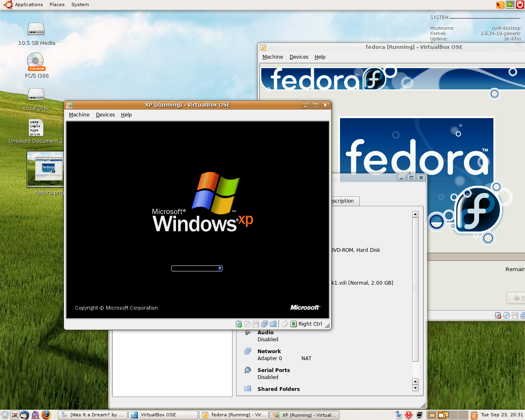Open the System menu in top panel
Image resolution: width=525 pixels, height=420 pixels.
point(80,5)
